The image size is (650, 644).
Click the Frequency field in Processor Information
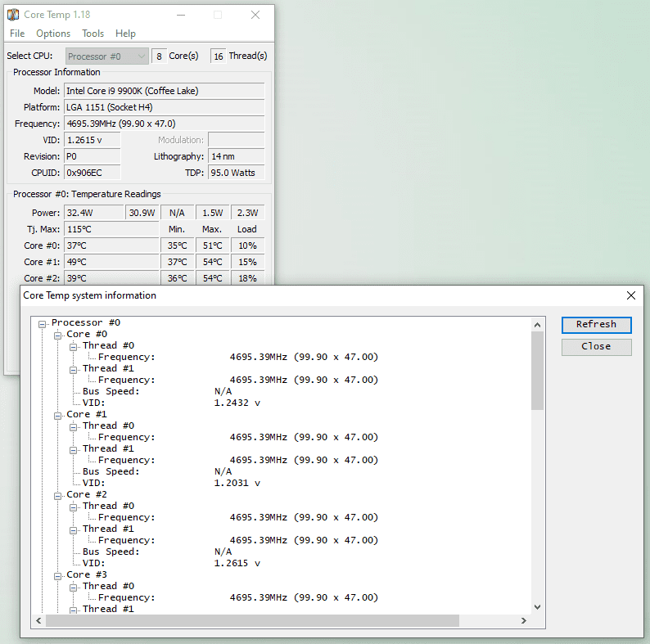pos(165,124)
